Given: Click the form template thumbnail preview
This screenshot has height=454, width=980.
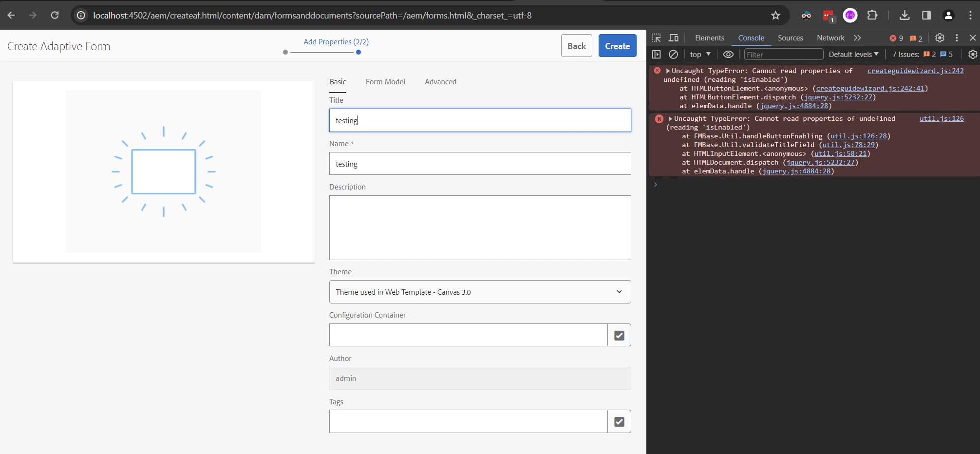Looking at the screenshot, I should point(164,171).
